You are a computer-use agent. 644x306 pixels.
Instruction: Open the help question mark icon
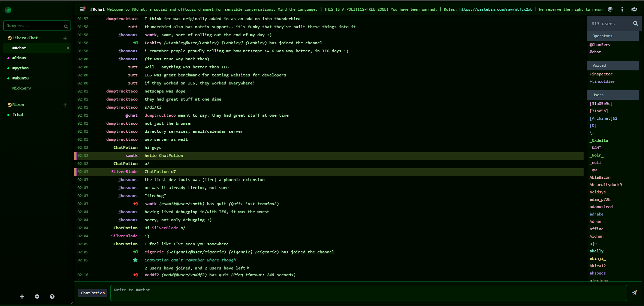(52, 297)
